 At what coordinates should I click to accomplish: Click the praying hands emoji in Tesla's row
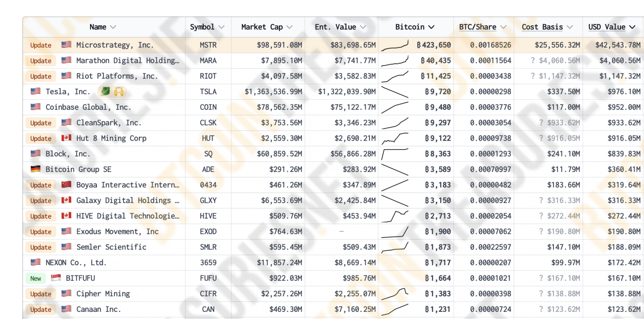(119, 91)
